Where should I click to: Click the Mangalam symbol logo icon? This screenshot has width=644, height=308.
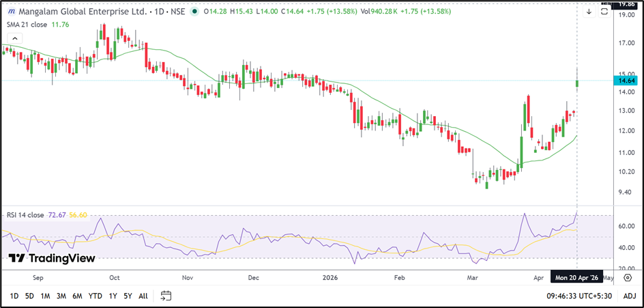pyautogui.click(x=12, y=12)
